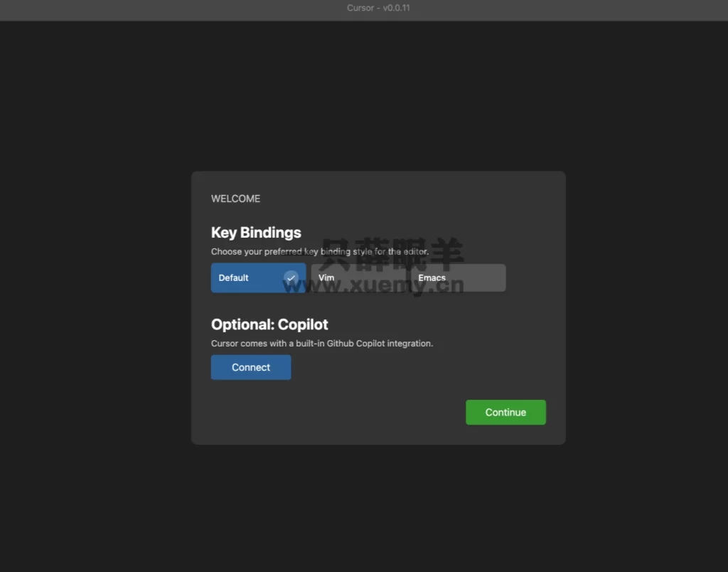The width and height of the screenshot is (728, 572).
Task: Select the Default key binding option
Action: coord(258,278)
